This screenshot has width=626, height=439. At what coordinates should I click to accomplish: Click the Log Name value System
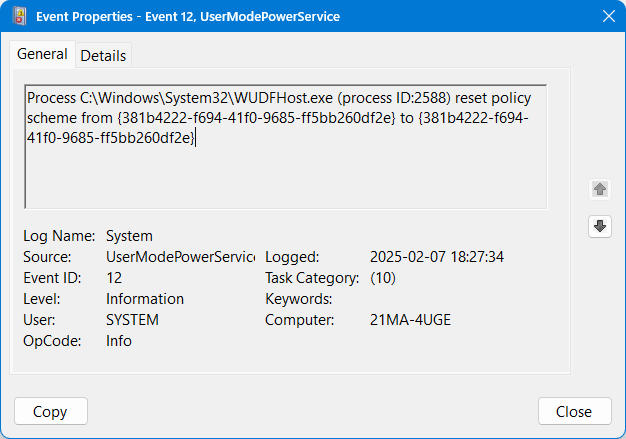click(x=129, y=236)
